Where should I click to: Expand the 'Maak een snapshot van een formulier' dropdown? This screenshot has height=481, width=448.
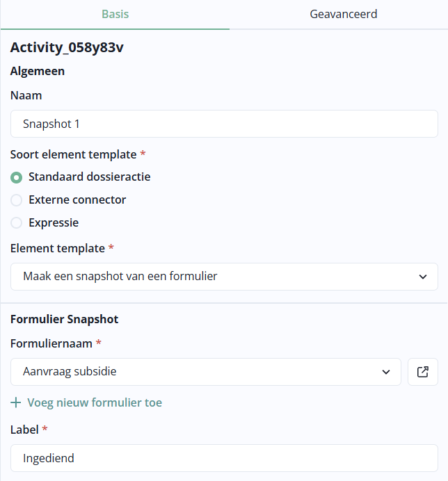(224, 277)
